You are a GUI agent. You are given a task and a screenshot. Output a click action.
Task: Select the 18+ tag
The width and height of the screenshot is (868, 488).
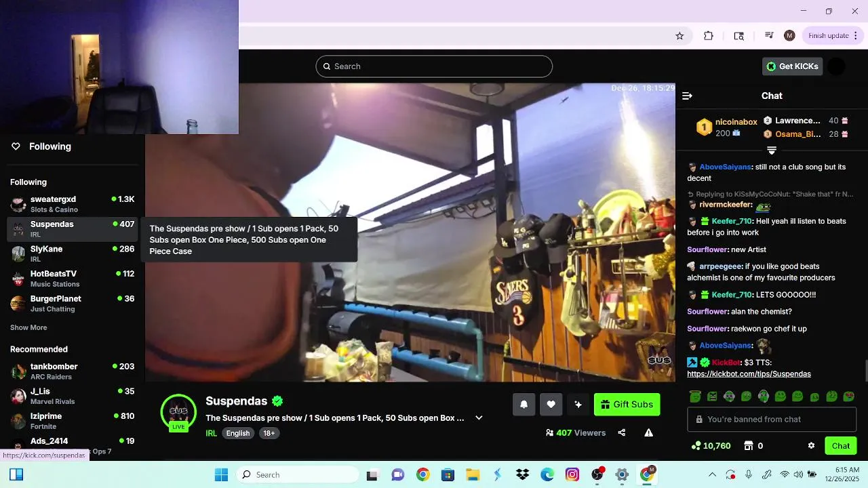(269, 433)
